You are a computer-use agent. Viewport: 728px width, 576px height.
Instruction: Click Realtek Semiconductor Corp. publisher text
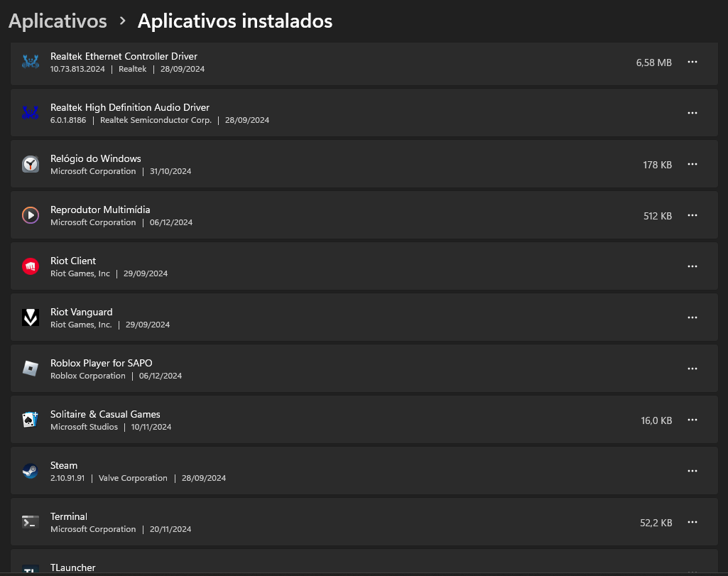(156, 120)
